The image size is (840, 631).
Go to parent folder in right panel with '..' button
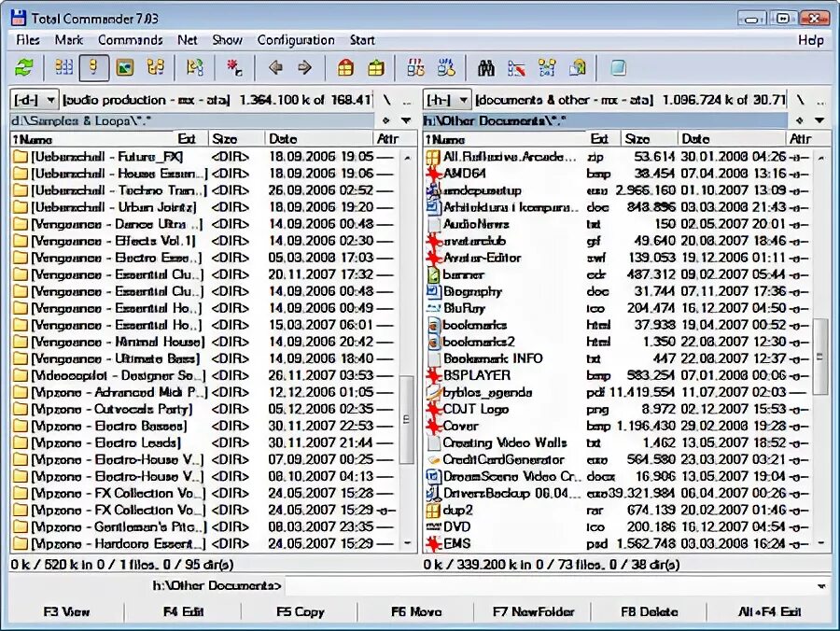[820, 100]
